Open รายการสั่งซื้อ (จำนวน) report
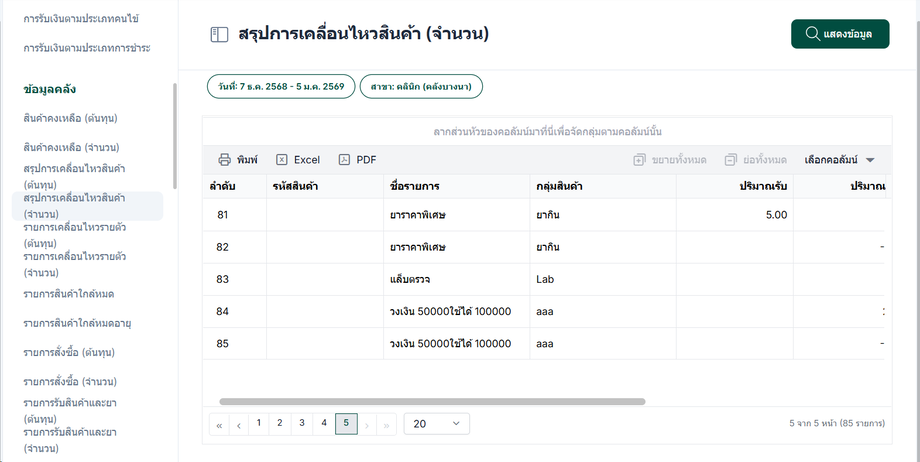 pyautogui.click(x=70, y=382)
